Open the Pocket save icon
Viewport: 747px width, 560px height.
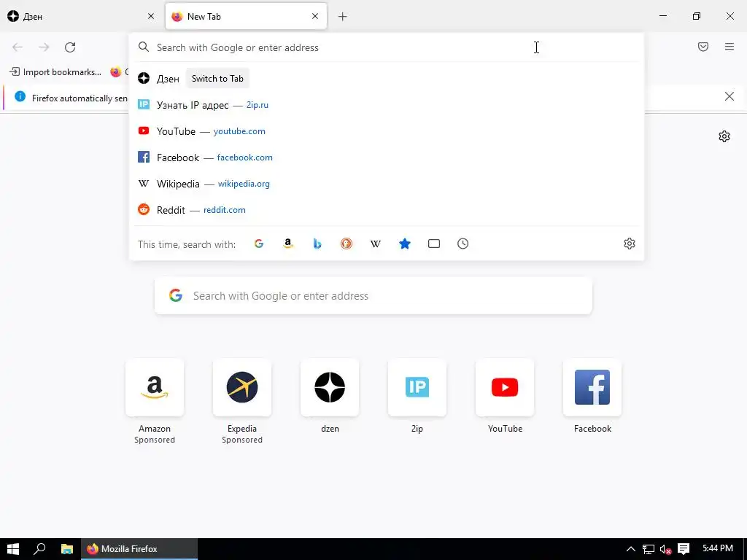pyautogui.click(x=703, y=47)
